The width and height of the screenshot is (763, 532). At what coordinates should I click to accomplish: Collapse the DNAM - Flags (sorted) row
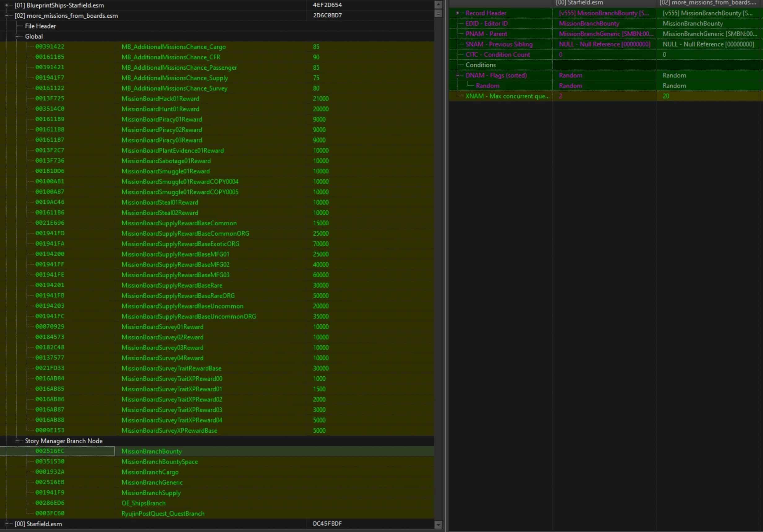point(458,76)
